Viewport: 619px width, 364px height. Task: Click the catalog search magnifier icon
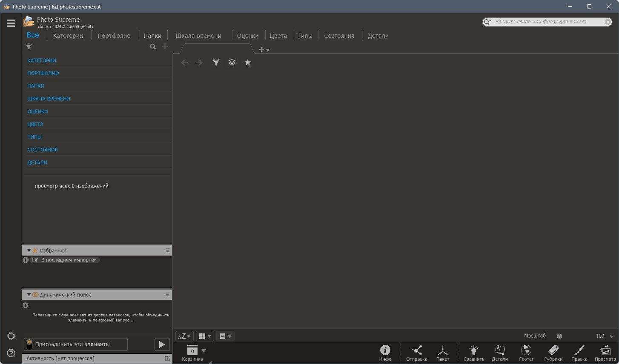(x=152, y=47)
